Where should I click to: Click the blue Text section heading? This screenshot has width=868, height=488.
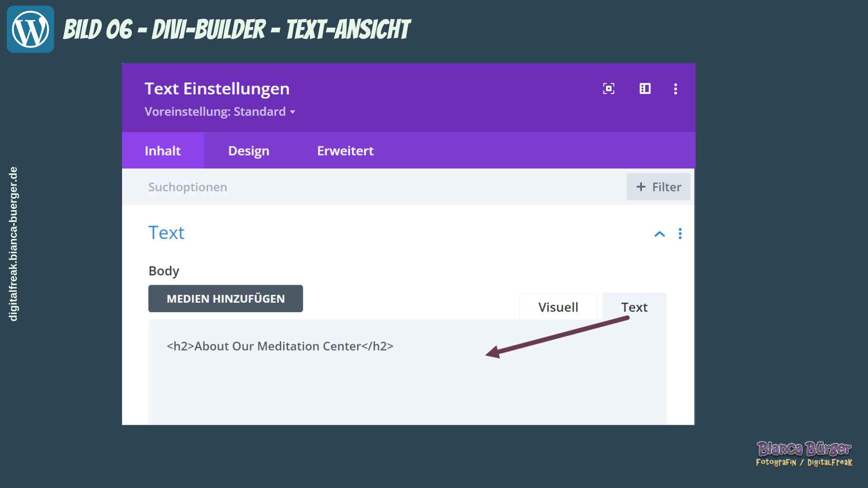tap(166, 233)
